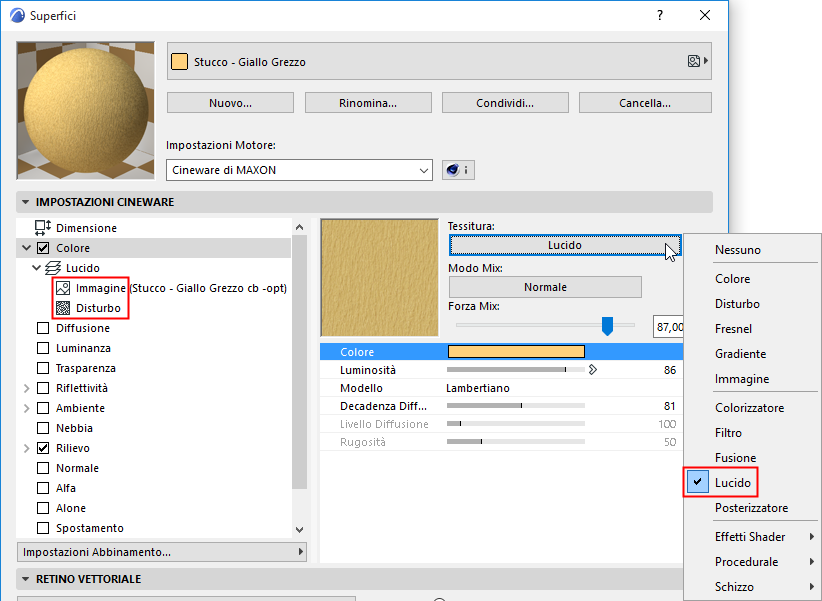This screenshot has height=601, width=822.
Task: Click the yellow swatch icon beside Stucco name
Action: pos(180,60)
